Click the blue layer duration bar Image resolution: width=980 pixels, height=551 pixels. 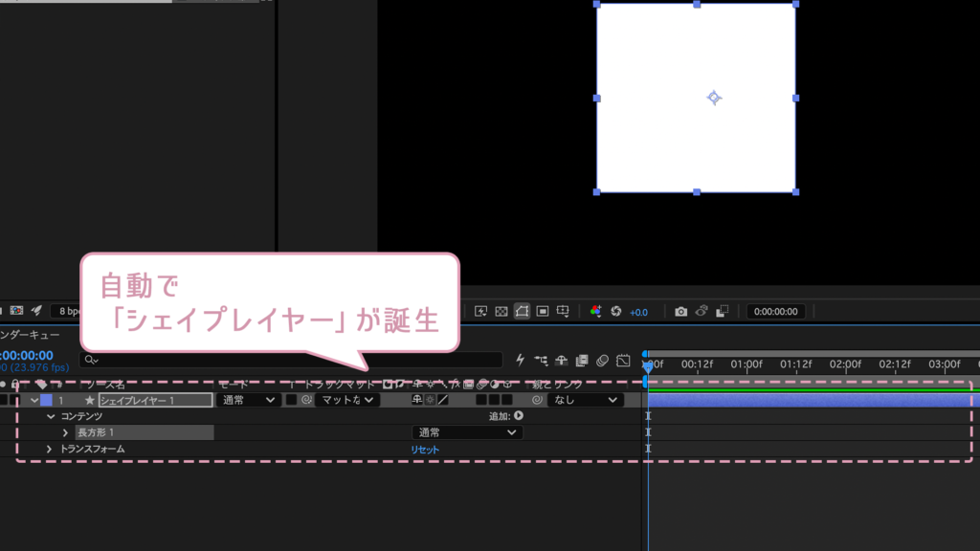click(x=813, y=400)
